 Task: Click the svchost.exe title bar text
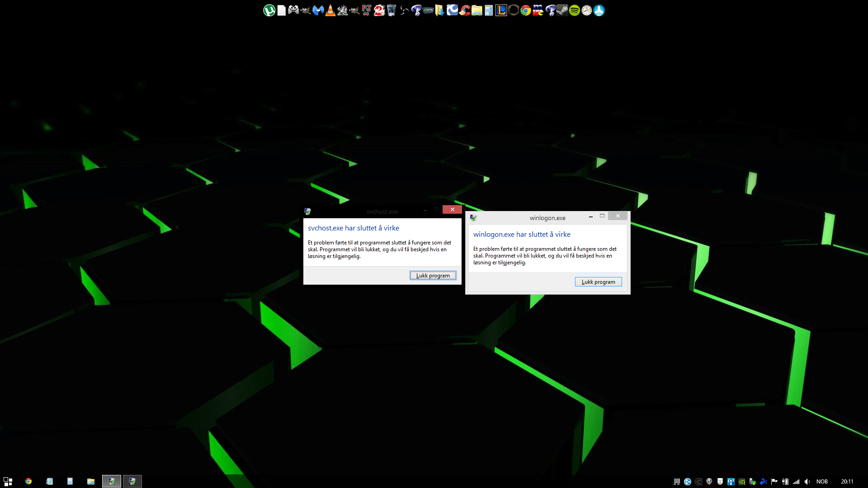coord(382,212)
